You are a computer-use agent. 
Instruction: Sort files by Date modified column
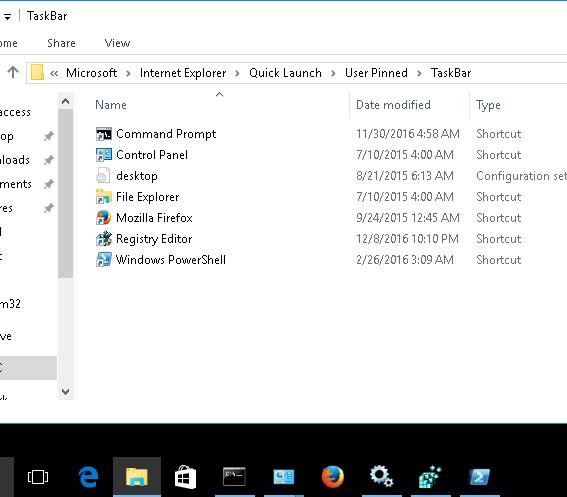[x=393, y=105]
